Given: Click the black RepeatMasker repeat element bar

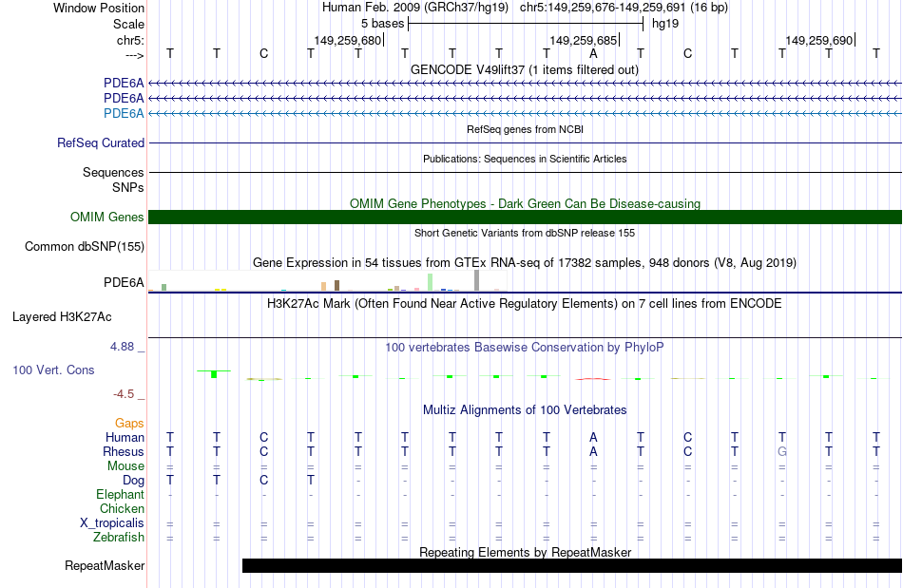Looking at the screenshot, I should click(572, 565).
